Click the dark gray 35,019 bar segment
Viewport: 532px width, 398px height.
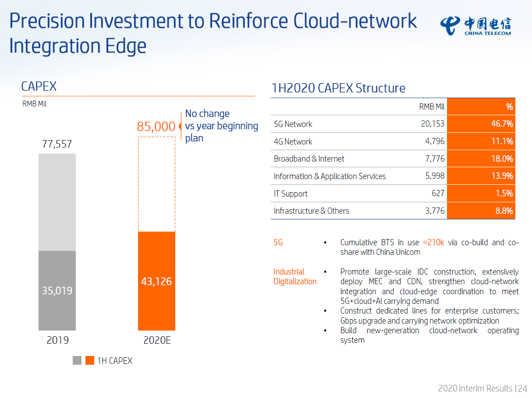57,290
